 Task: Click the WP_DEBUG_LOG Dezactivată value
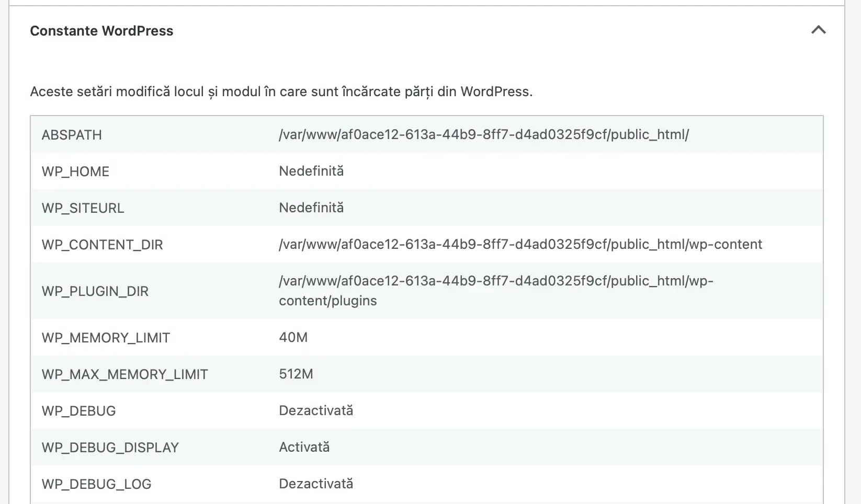(316, 484)
